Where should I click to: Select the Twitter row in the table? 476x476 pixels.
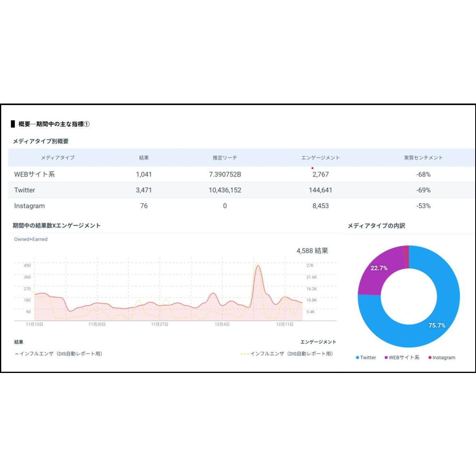click(x=25, y=190)
